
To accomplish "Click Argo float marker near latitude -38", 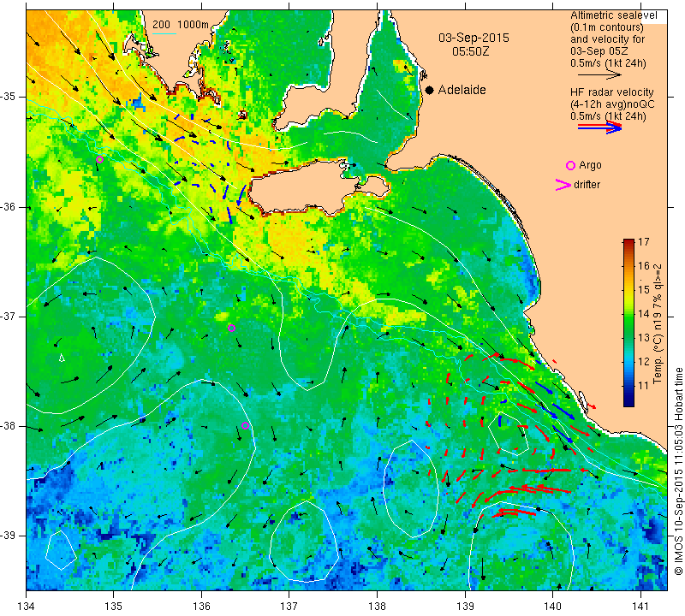I will coord(245,426).
